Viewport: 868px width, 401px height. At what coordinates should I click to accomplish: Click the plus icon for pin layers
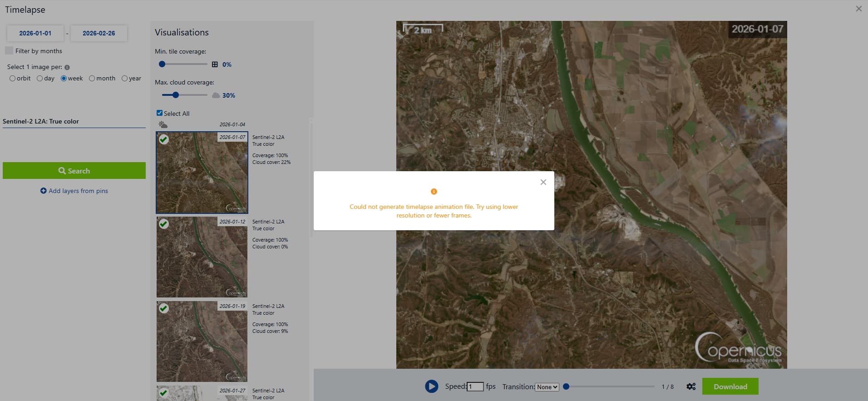coord(44,191)
